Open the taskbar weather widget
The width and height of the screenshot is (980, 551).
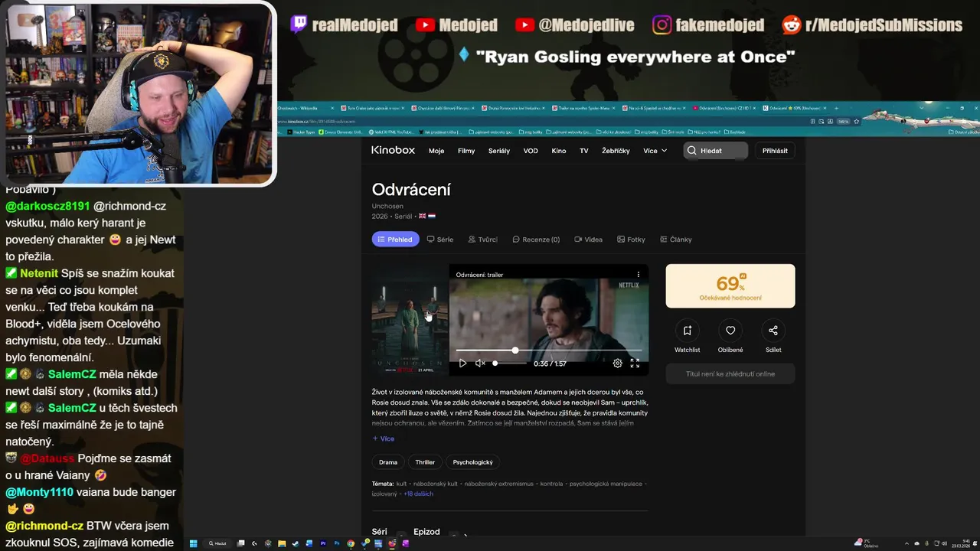[x=867, y=543]
